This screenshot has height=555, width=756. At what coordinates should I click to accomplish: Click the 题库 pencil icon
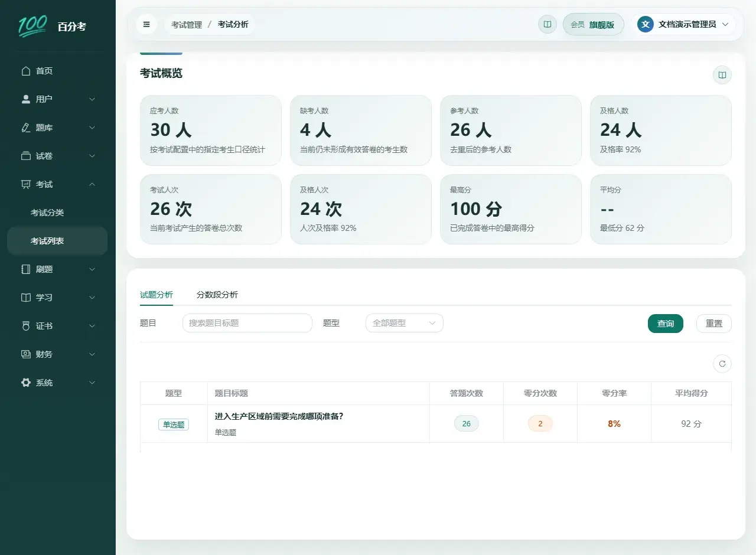click(25, 128)
